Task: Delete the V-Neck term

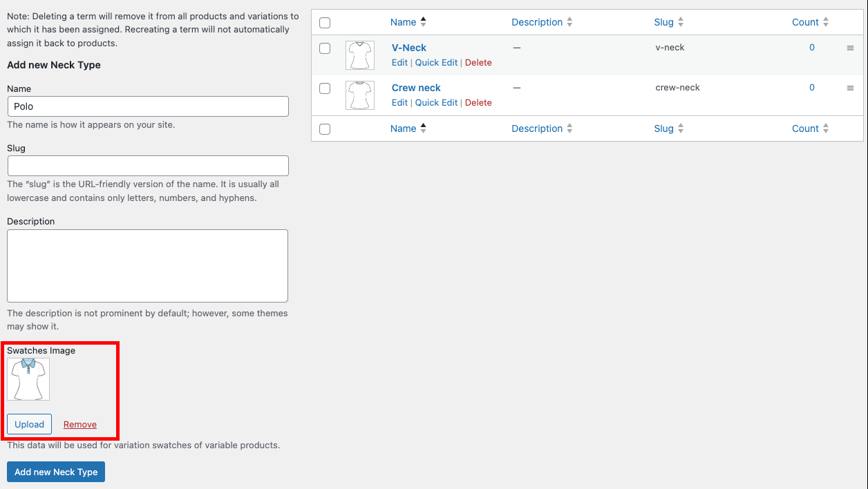Action: point(478,62)
